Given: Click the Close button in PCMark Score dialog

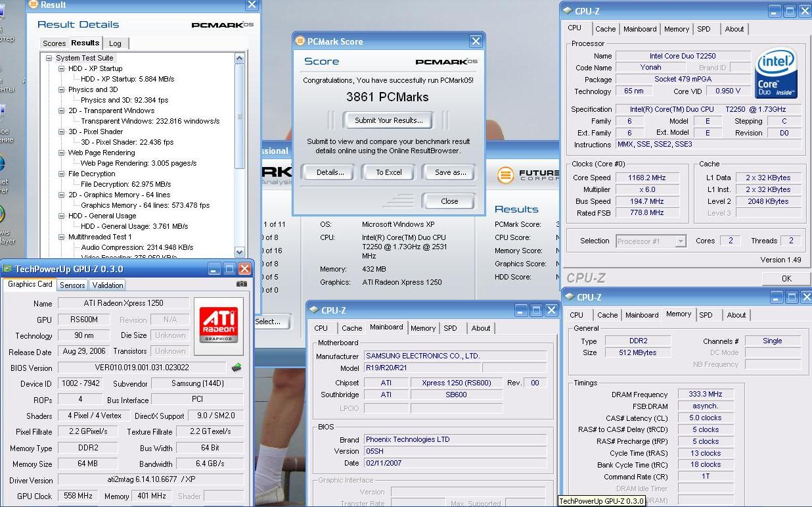Looking at the screenshot, I should (449, 201).
